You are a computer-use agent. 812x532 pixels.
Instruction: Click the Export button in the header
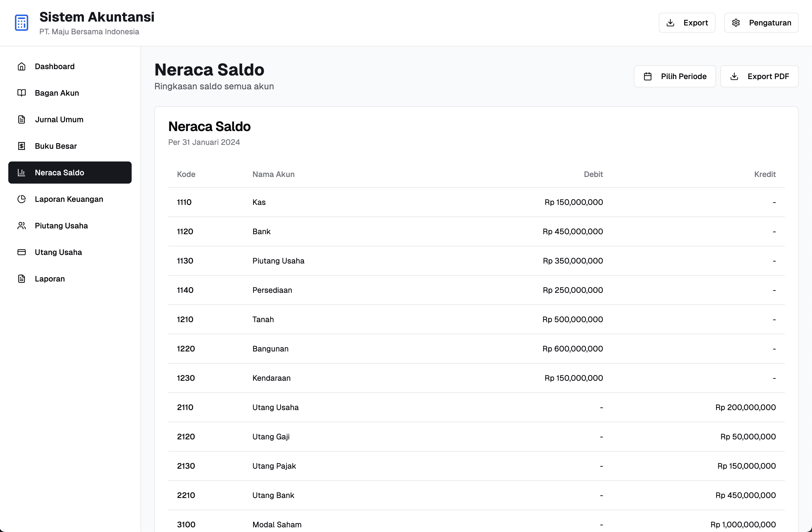[x=687, y=22]
